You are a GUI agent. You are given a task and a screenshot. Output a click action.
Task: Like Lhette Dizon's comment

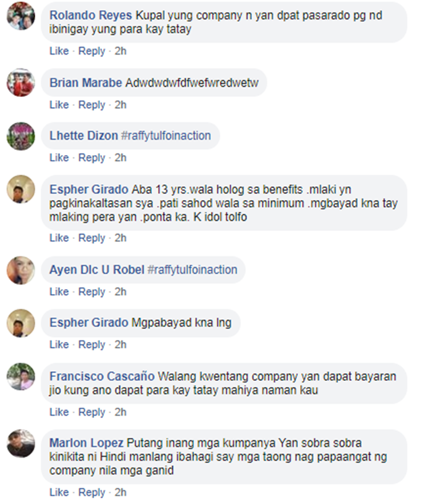point(59,157)
